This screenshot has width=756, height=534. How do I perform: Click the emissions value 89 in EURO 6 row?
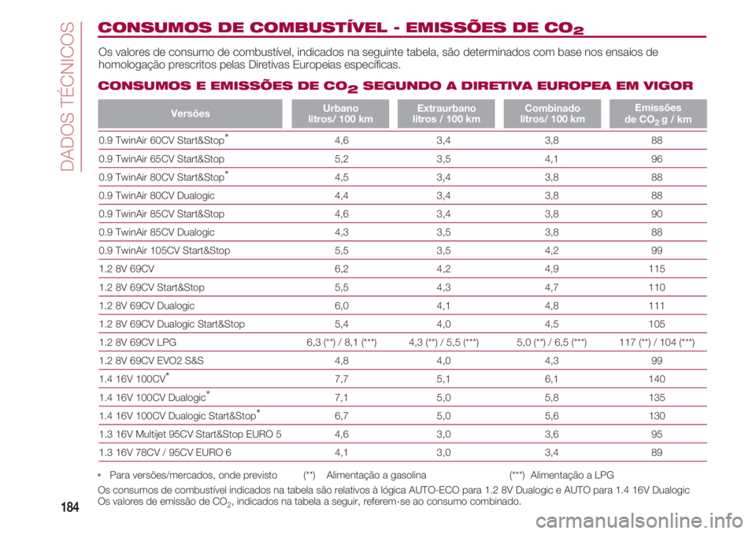[657, 452]
